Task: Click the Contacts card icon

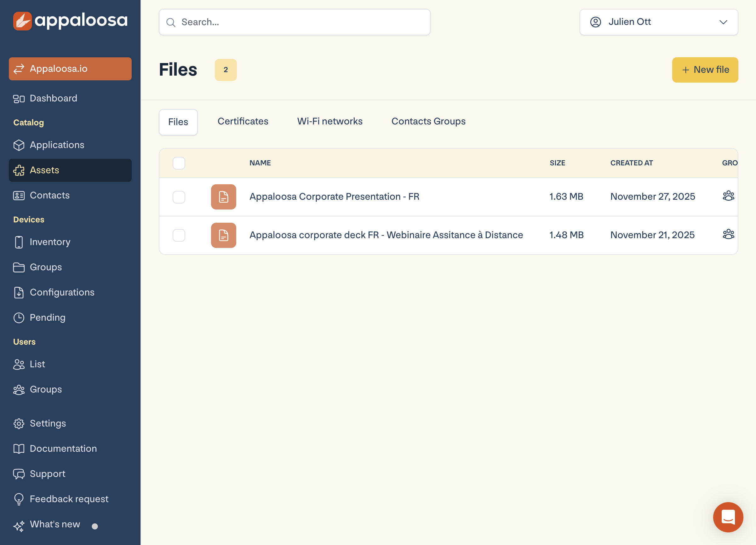Action: [19, 196]
